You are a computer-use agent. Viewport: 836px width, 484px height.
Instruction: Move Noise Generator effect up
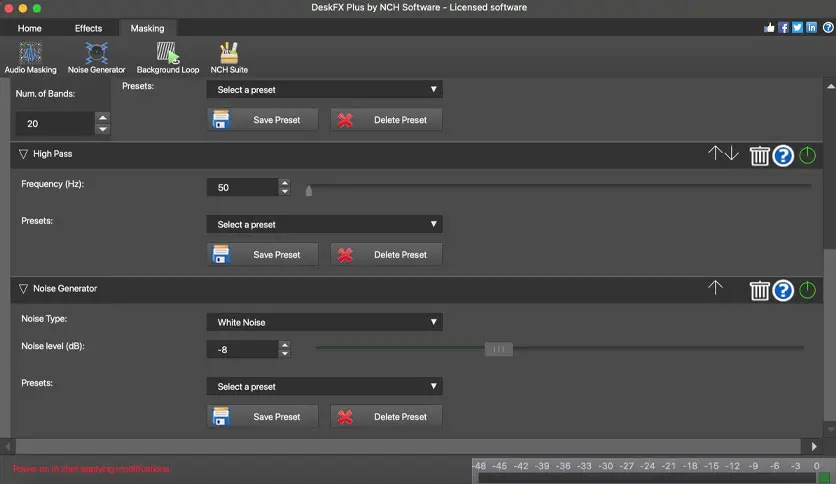(715, 288)
